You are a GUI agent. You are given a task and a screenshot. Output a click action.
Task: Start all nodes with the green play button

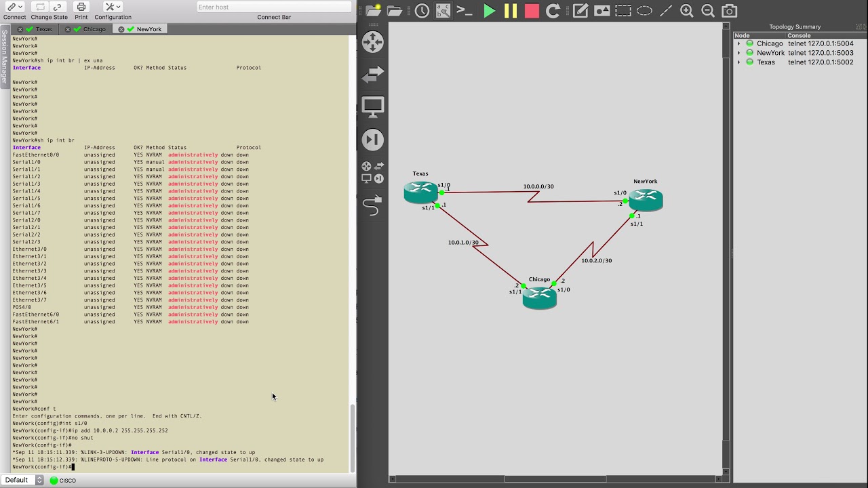489,11
